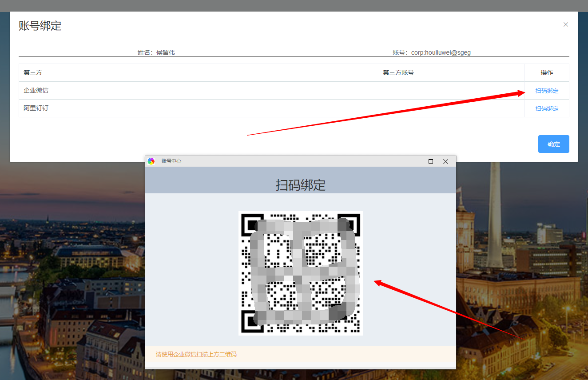Close the 账号中心 popup window
Viewport: 588px width, 380px height.
pos(445,161)
